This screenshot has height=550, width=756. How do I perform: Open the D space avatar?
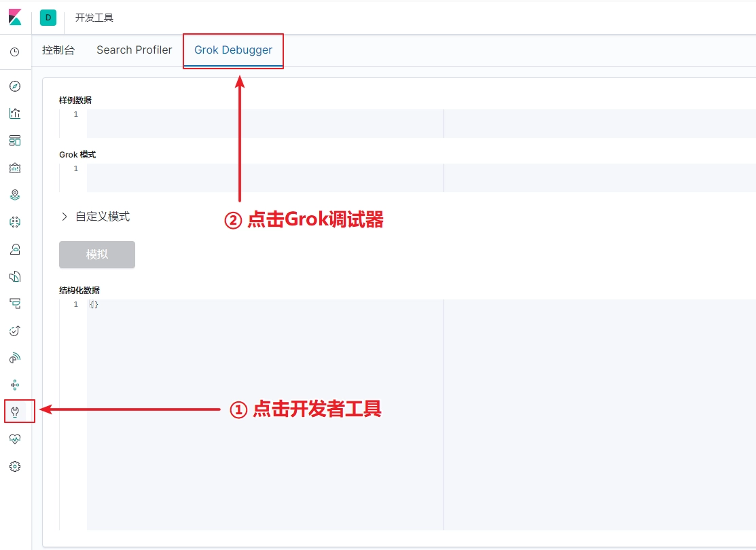click(x=48, y=18)
